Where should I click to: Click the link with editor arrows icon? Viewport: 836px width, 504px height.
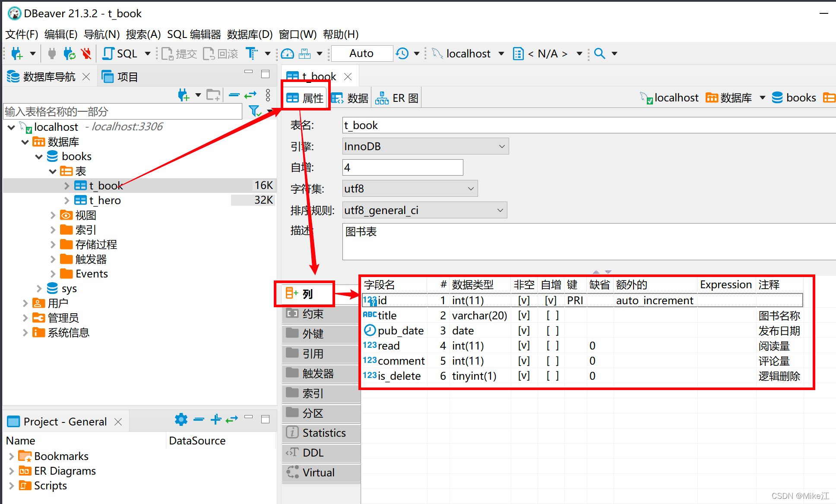pos(250,94)
